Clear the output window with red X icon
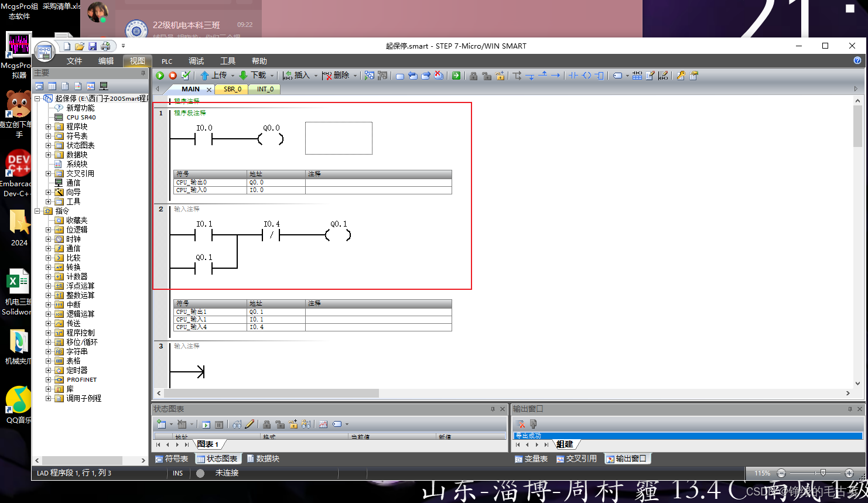This screenshot has width=868, height=503. [520, 424]
